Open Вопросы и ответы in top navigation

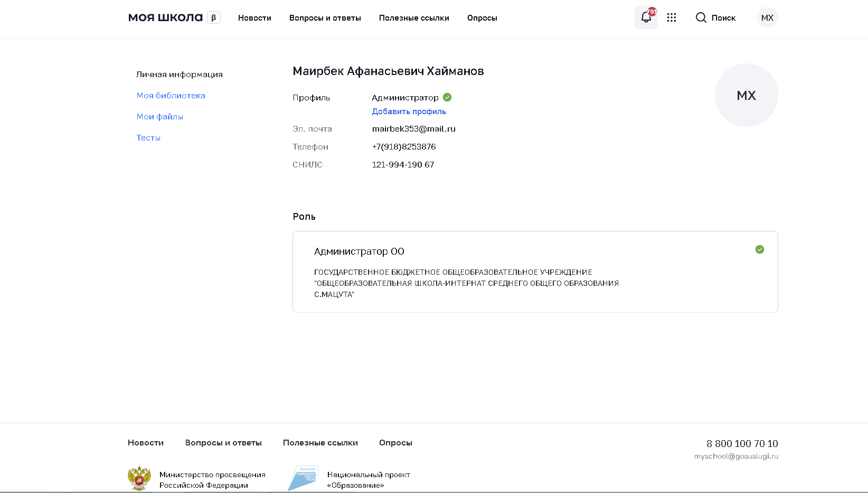coord(325,18)
